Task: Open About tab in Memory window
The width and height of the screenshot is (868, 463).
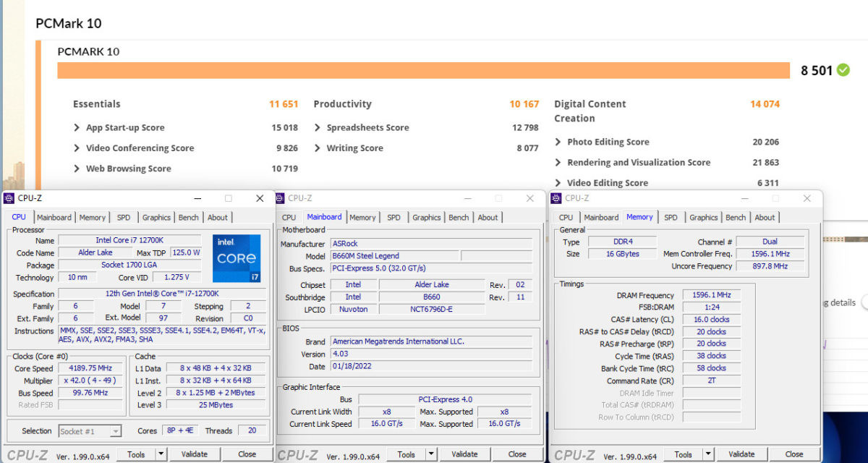Action: tap(765, 217)
